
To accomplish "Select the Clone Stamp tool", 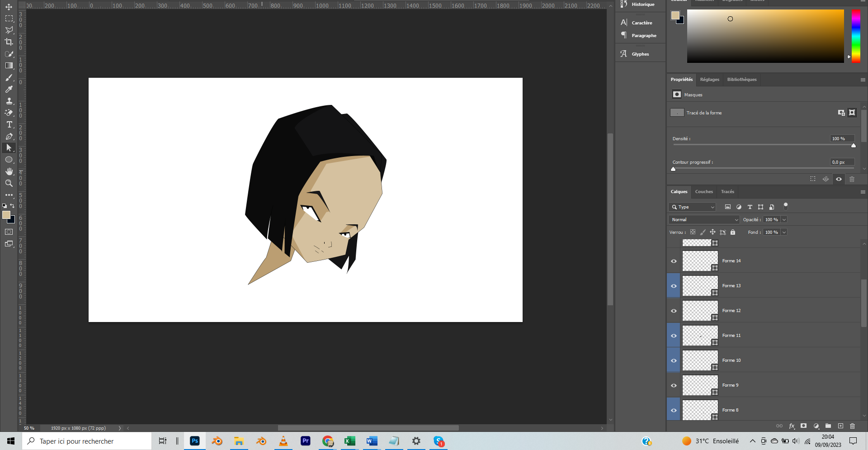I will (9, 101).
